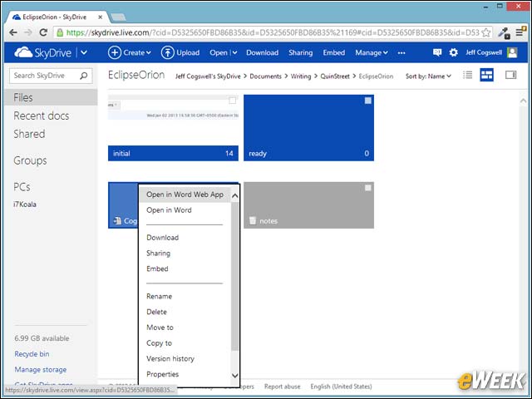The width and height of the screenshot is (532, 399).
Task: Open the SkyDrive app switcher dropdown arrow
Action: (x=84, y=52)
